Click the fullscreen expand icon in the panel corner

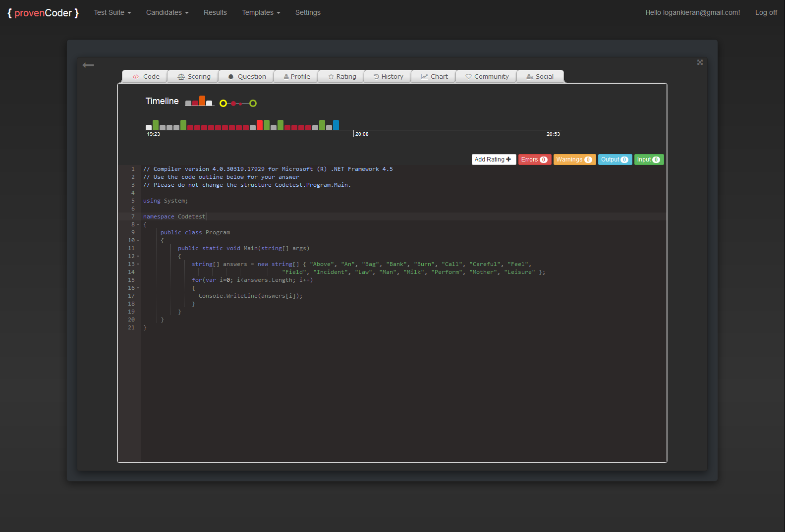pyautogui.click(x=700, y=62)
